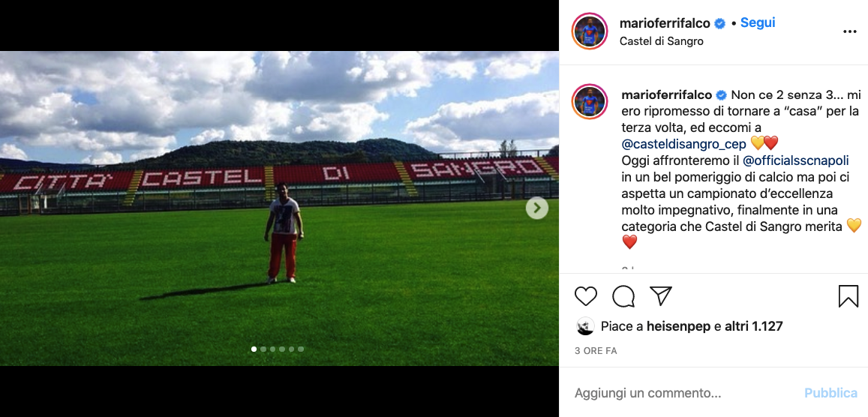
Task: View the heisenpep profile link
Action: click(679, 326)
